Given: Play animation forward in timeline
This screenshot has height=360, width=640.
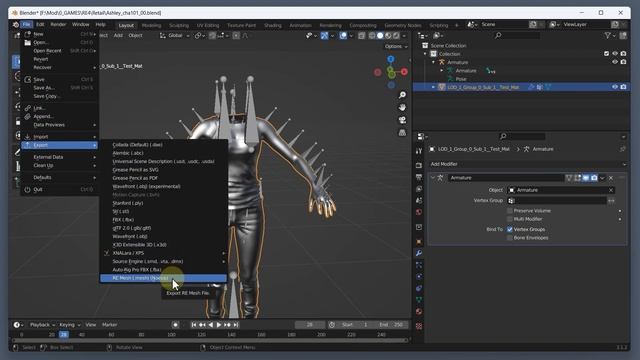Looking at the screenshot, I should (219, 325).
